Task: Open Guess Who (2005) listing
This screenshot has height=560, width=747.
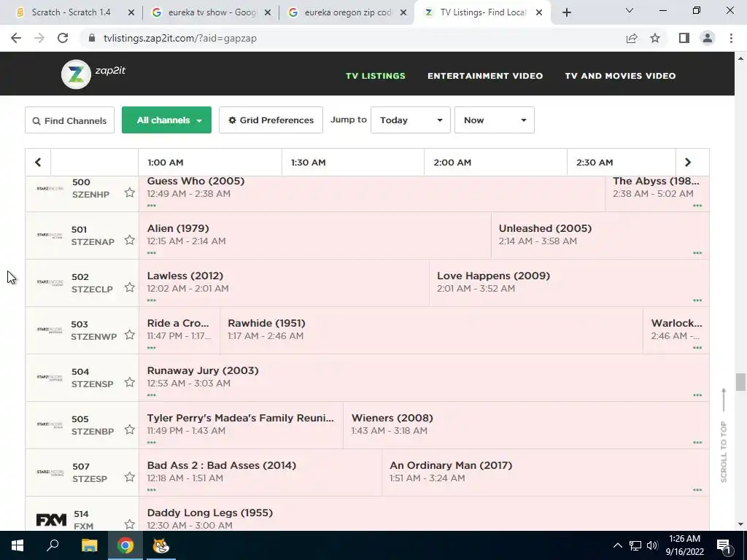Action: click(196, 181)
